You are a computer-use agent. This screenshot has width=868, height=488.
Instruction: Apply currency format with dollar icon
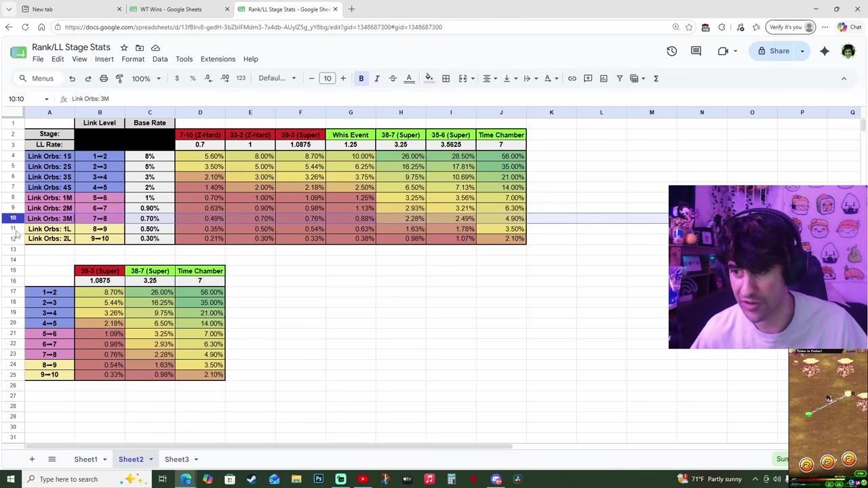click(177, 79)
